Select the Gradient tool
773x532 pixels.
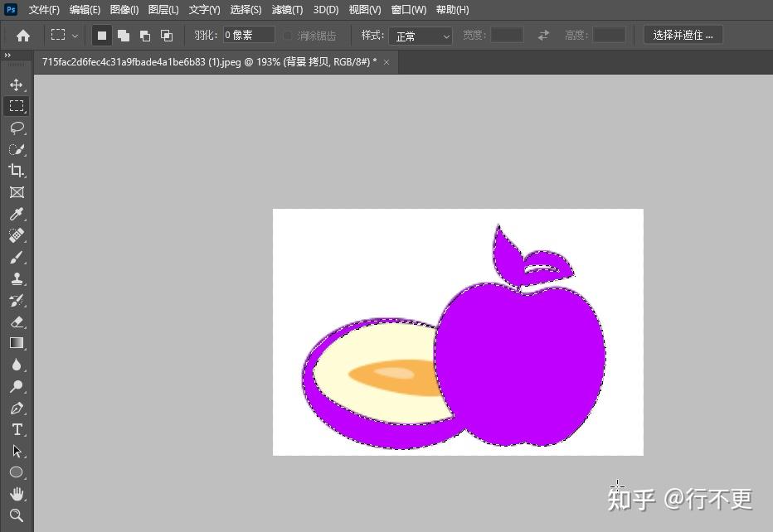click(x=17, y=343)
